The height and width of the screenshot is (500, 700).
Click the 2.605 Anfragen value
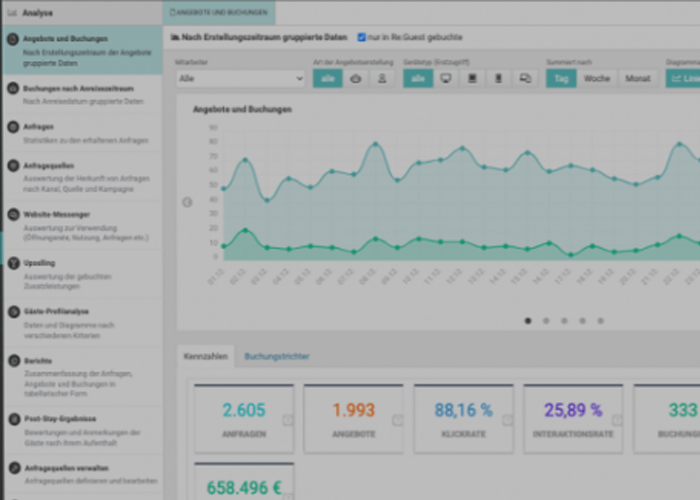[244, 410]
